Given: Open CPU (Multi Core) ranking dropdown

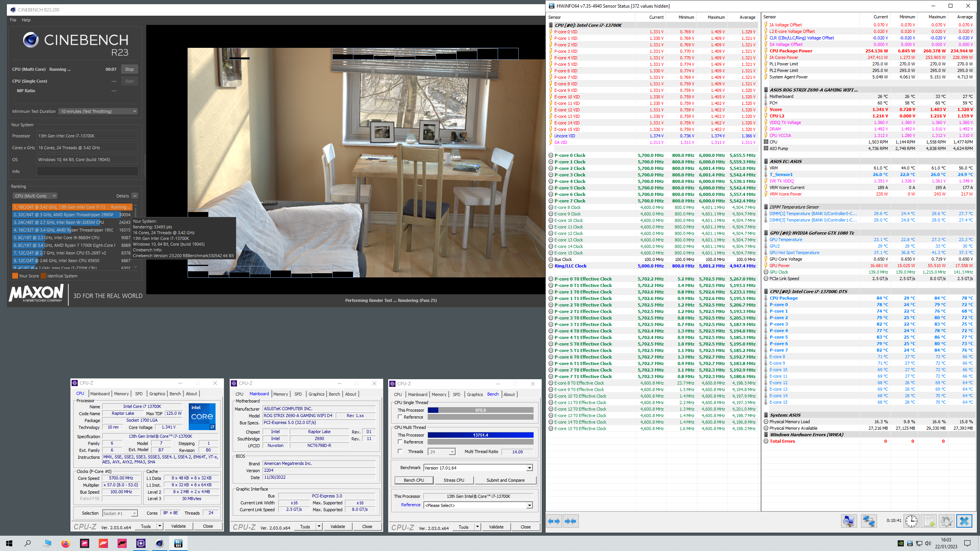Looking at the screenshot, I should pos(35,196).
